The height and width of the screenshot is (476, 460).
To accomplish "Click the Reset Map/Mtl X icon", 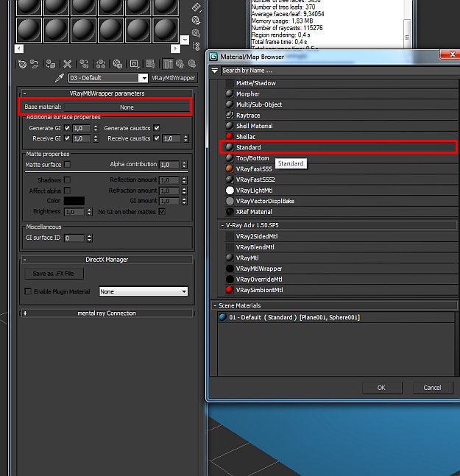I will coord(68,64).
